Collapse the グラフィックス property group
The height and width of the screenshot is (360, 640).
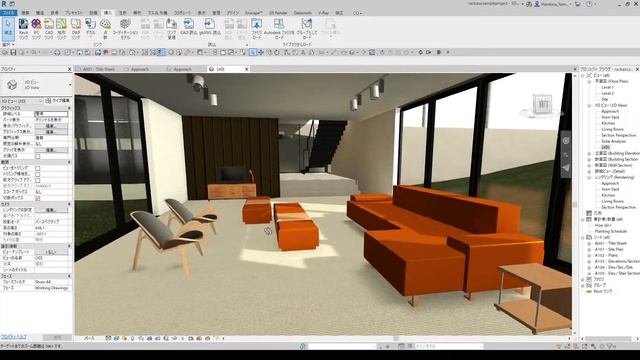click(x=69, y=108)
